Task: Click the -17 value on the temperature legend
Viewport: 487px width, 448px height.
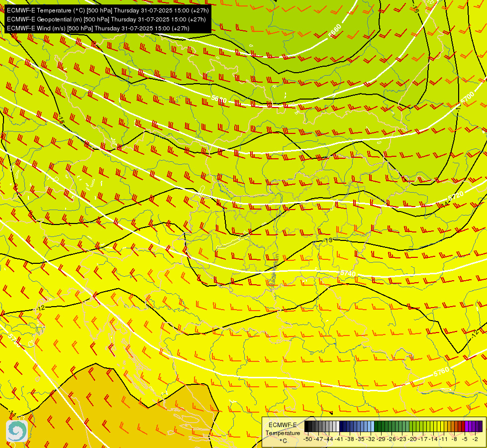Action: click(423, 440)
